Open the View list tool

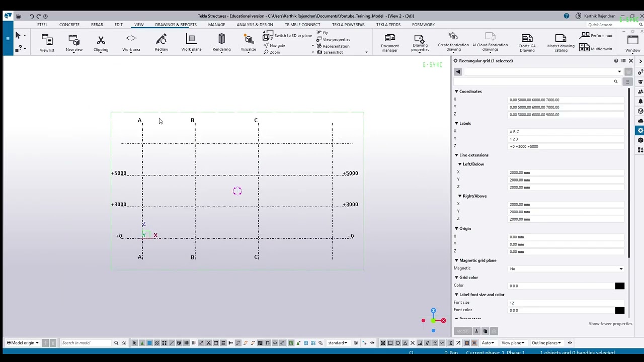pos(47,42)
